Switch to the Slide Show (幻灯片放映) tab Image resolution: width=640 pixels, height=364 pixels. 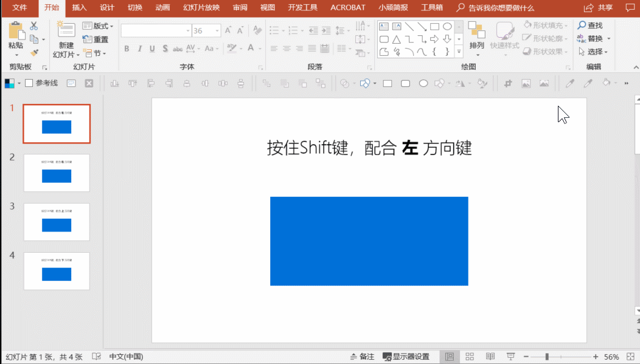click(201, 8)
